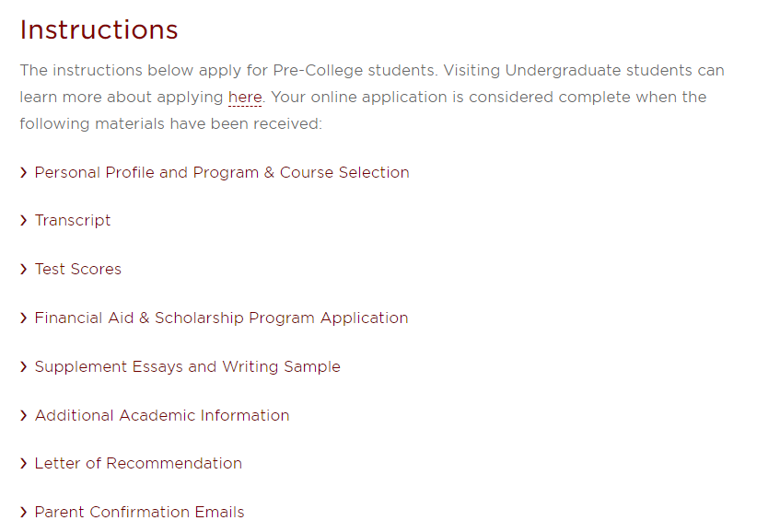Expand the Transcript section
The height and width of the screenshot is (532, 780).
[73, 221]
